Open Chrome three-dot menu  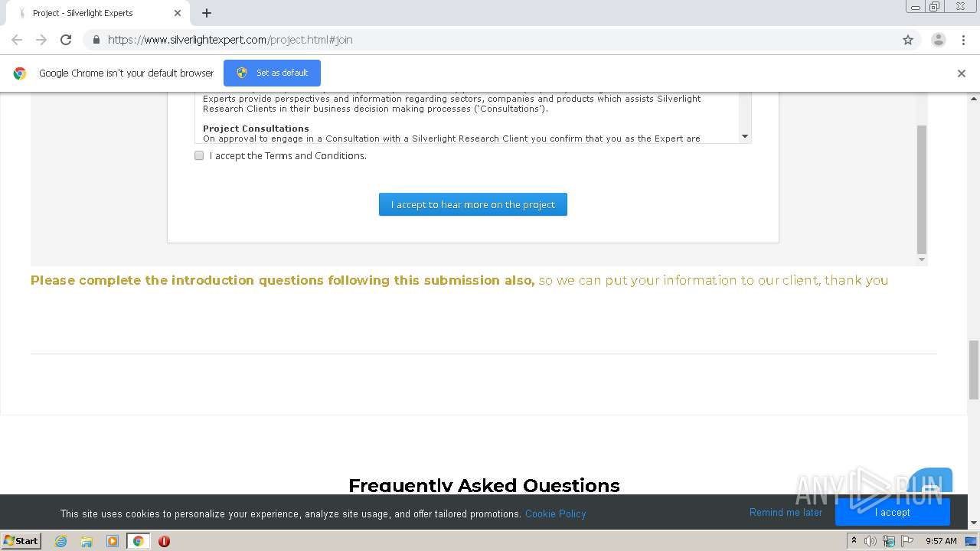(x=963, y=40)
